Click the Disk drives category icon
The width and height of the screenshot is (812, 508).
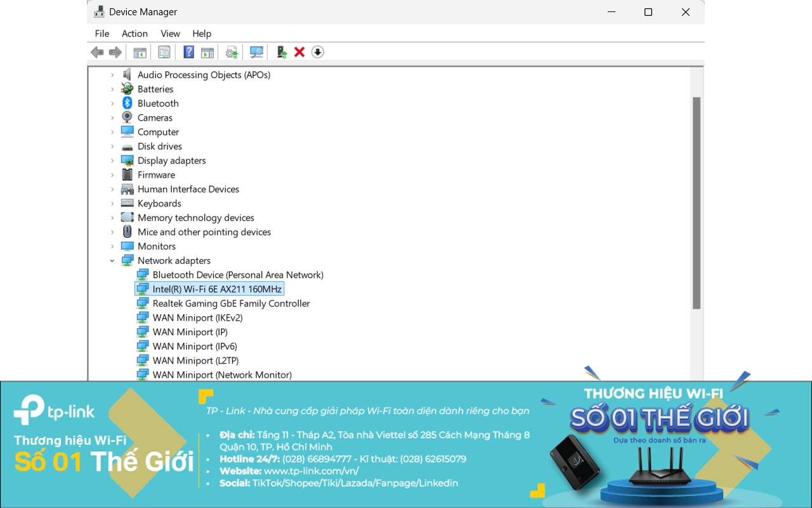coord(127,147)
